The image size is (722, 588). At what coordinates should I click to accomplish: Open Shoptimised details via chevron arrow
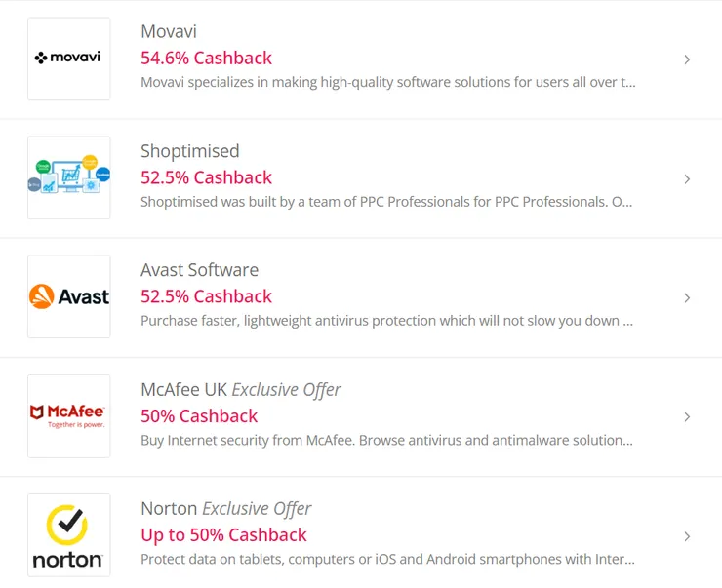pos(687,179)
